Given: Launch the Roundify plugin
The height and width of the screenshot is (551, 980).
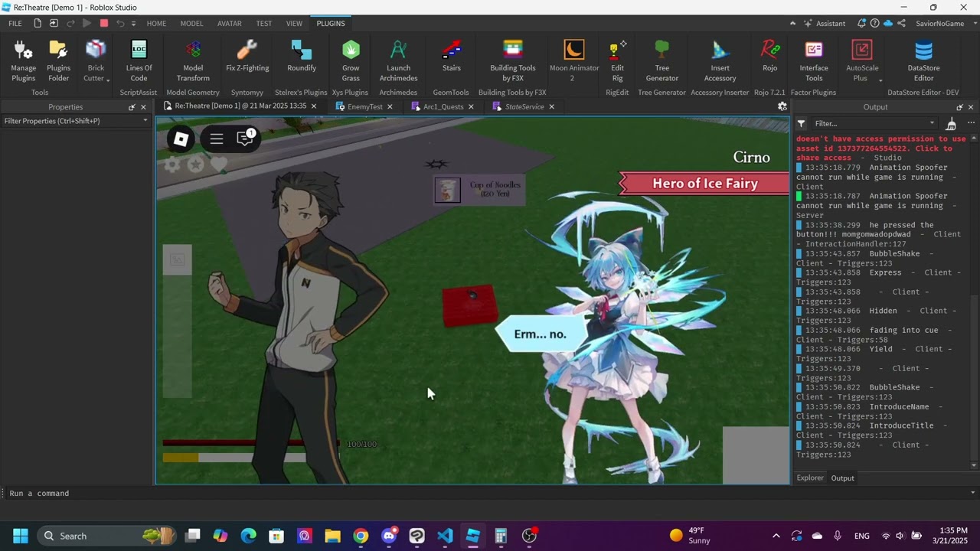Looking at the screenshot, I should click(301, 56).
